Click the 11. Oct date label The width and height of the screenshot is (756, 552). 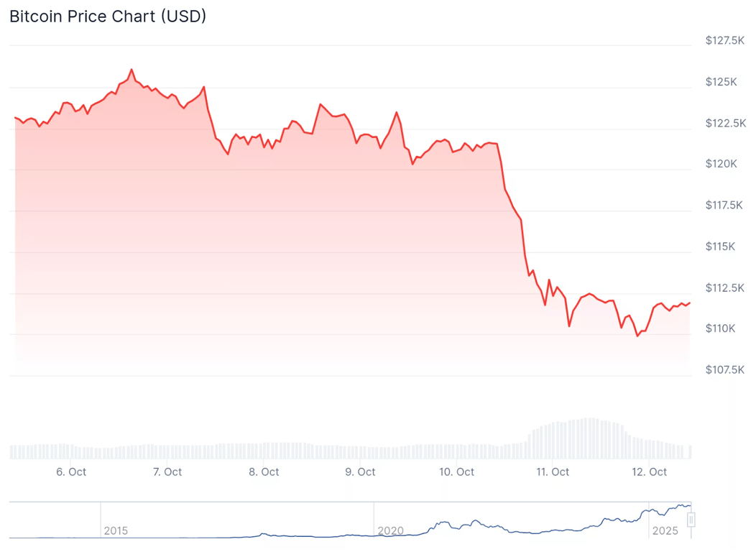(x=553, y=472)
